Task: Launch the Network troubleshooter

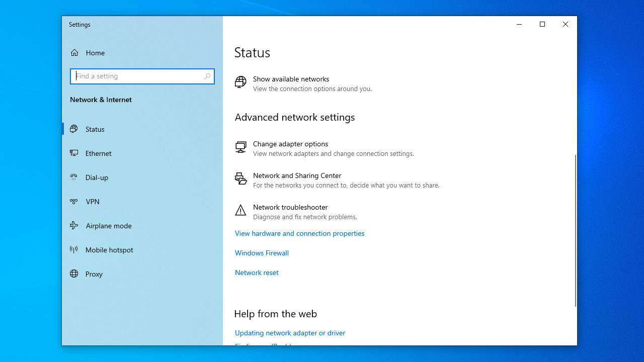Action: [x=296, y=212]
